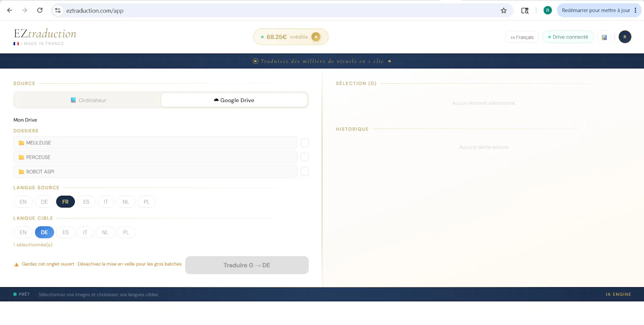Open the Français language selector
Screen dimensions: 644x325
pyautogui.click(x=522, y=37)
